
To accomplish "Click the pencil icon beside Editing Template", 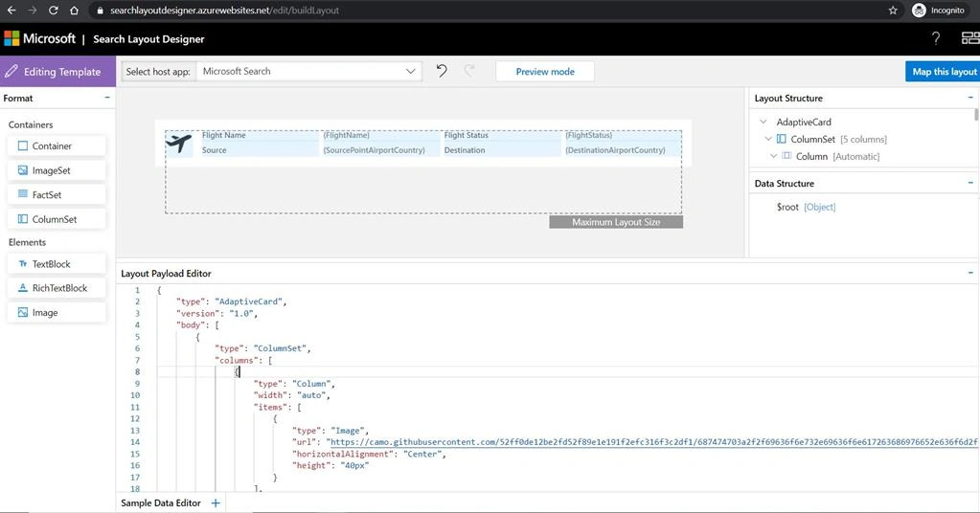I will pos(11,71).
